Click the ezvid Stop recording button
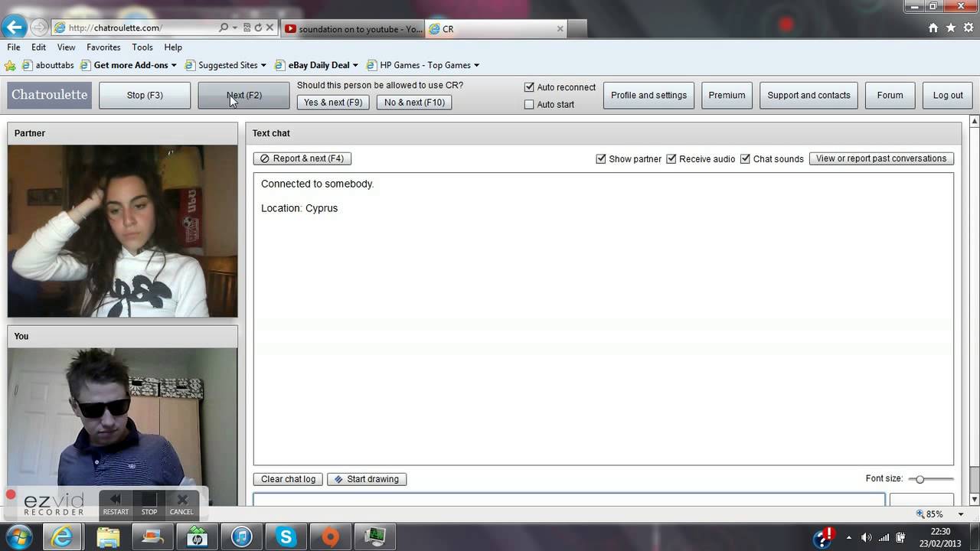Image resolution: width=980 pixels, height=551 pixels. click(x=149, y=504)
